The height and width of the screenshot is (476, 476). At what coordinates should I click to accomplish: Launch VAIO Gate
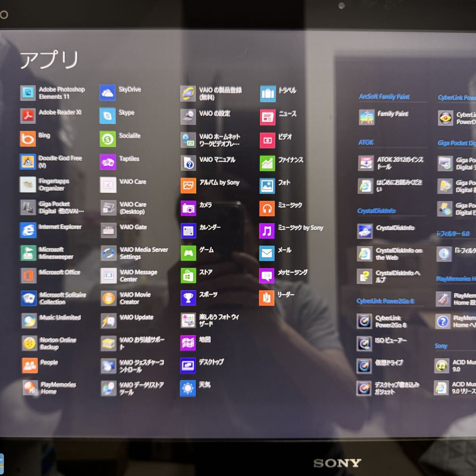[124, 230]
